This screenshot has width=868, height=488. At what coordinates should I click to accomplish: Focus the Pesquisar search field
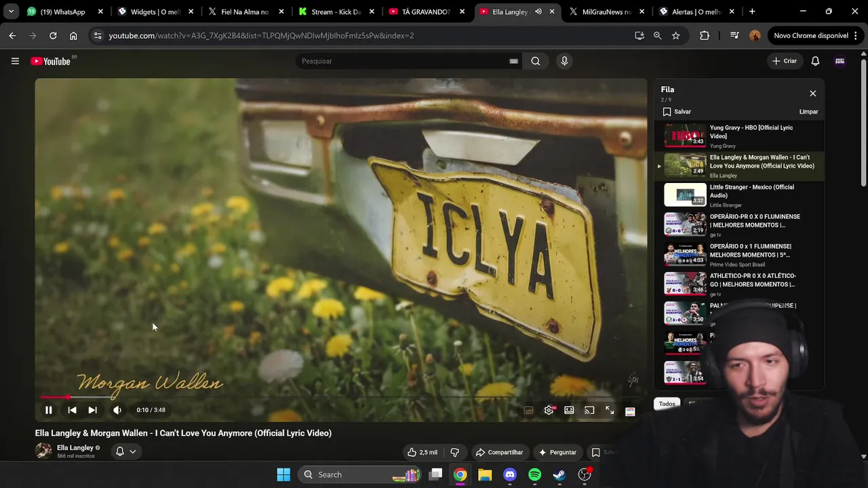tap(403, 61)
